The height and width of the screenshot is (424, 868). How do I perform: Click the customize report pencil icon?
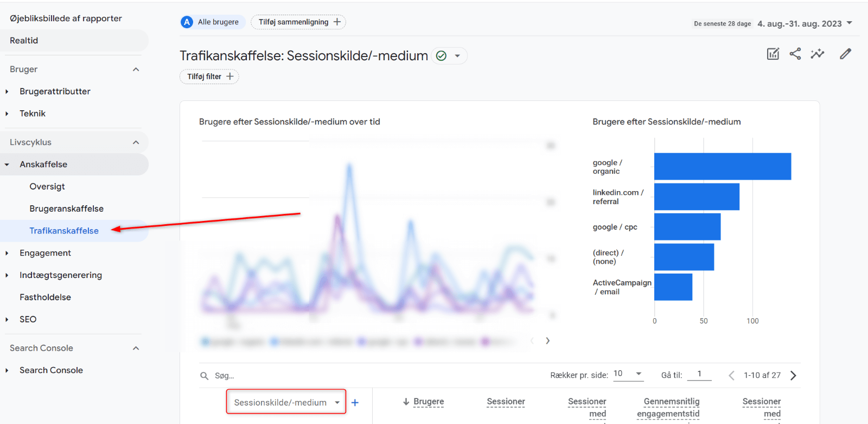click(x=845, y=54)
